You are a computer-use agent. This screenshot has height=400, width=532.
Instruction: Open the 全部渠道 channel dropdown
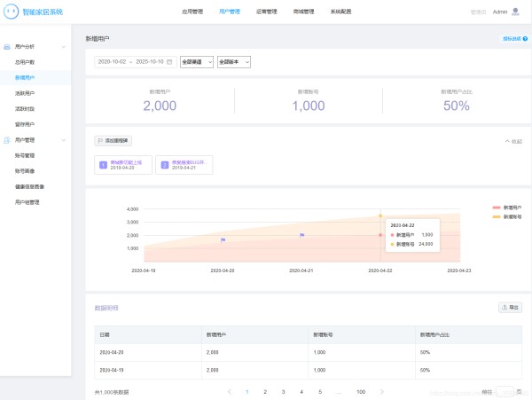197,62
